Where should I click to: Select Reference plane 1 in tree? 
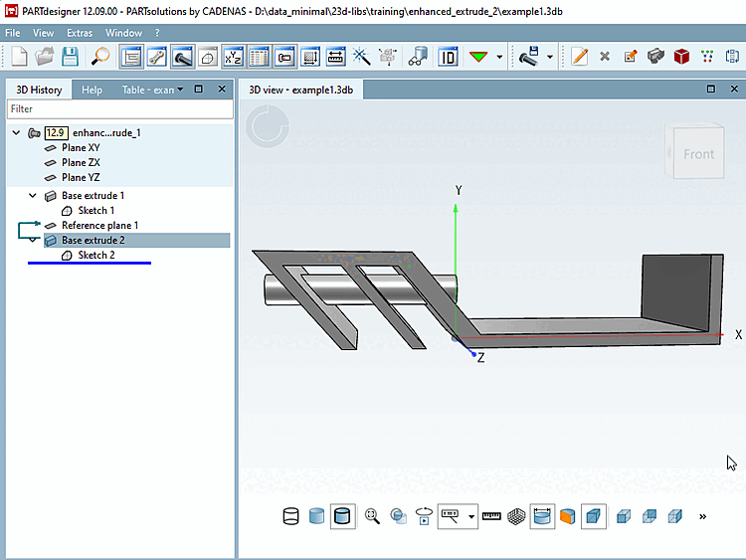point(99,226)
